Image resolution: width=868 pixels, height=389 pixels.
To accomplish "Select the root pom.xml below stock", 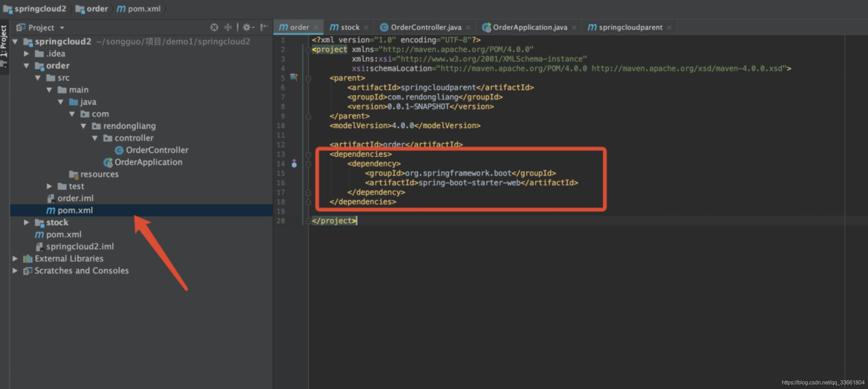I will 58,235.
